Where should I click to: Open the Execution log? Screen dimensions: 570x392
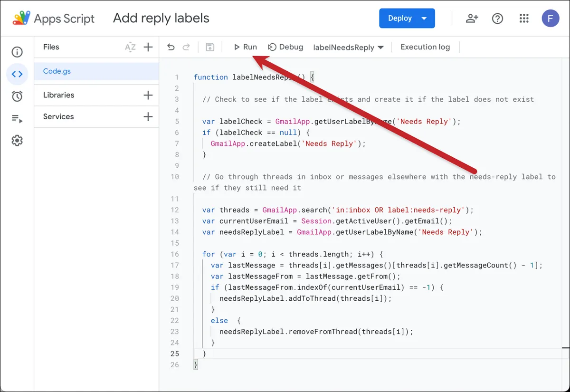click(425, 47)
